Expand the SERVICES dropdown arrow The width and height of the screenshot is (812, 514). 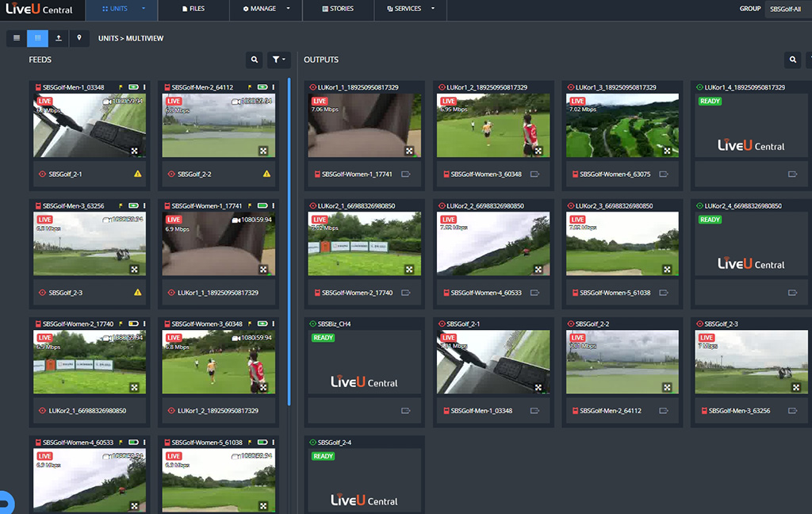tap(433, 8)
